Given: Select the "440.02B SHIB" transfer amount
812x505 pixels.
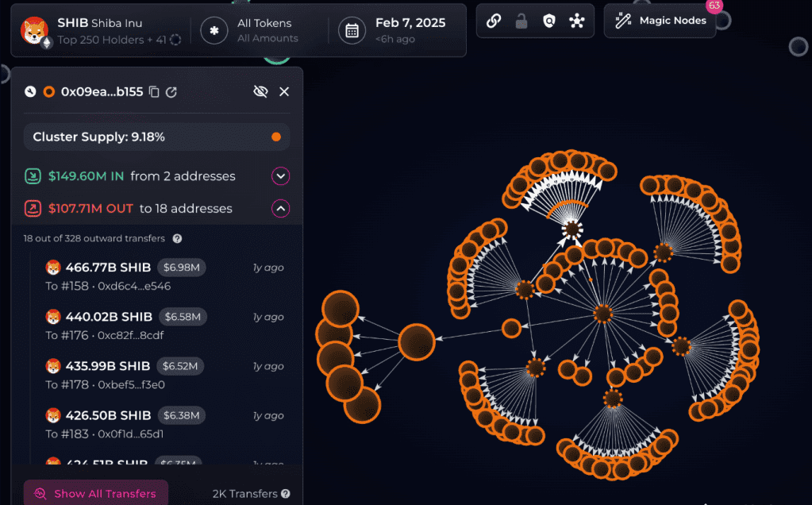Looking at the screenshot, I should pos(109,317).
